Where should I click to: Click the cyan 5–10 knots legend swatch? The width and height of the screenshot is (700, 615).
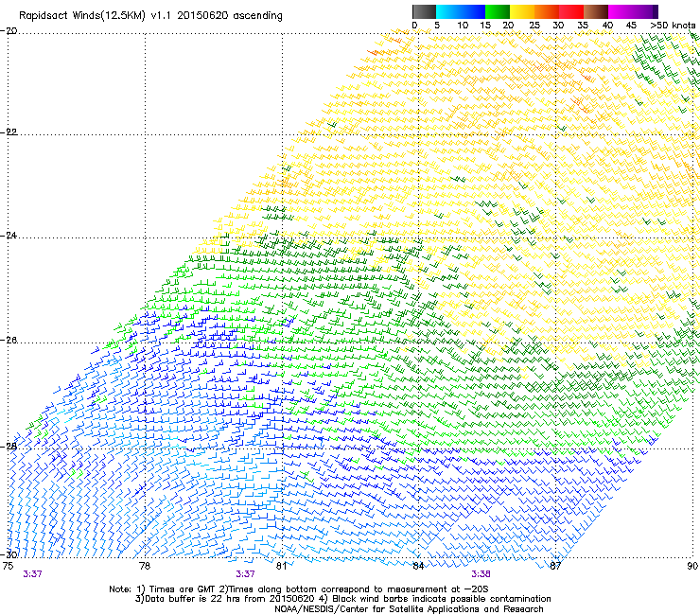pyautogui.click(x=448, y=11)
